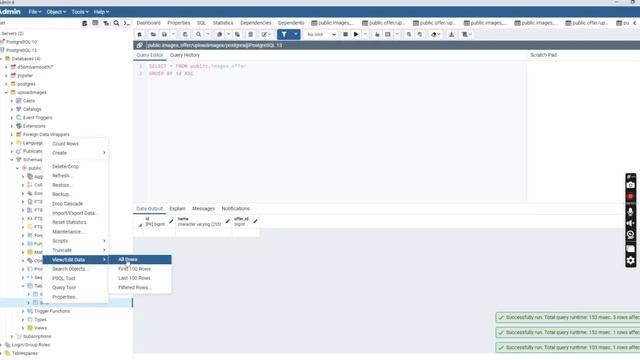Image resolution: width=640 pixels, height=360 pixels.
Task: Click the Paste rows icon
Action: click(x=237, y=35)
